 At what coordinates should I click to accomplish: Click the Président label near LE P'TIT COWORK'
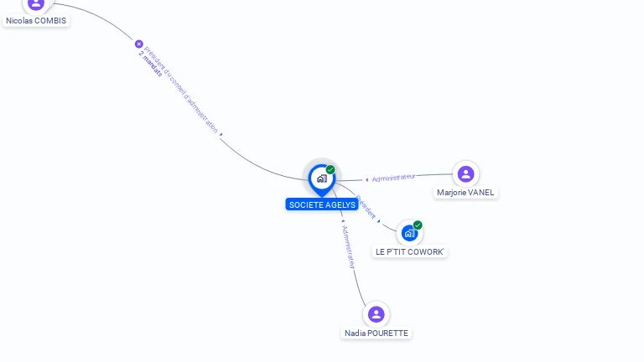365,207
